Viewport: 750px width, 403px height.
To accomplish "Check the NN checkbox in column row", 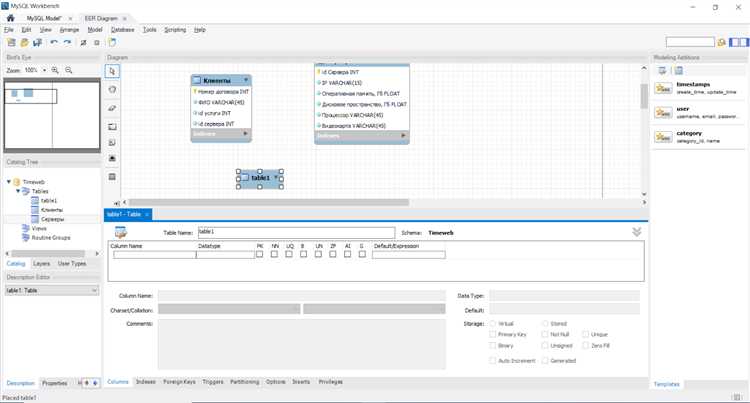I will coord(274,255).
